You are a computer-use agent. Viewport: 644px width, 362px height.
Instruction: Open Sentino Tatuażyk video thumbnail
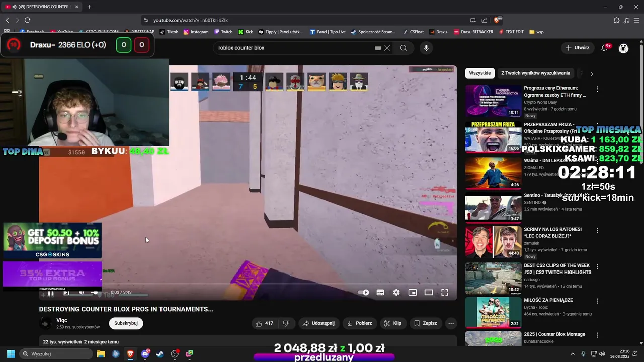(x=493, y=208)
